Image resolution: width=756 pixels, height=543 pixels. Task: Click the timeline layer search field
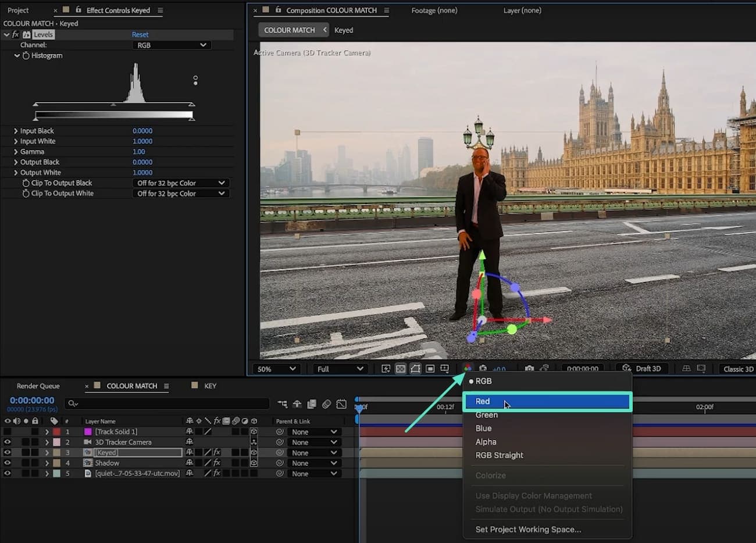[167, 403]
